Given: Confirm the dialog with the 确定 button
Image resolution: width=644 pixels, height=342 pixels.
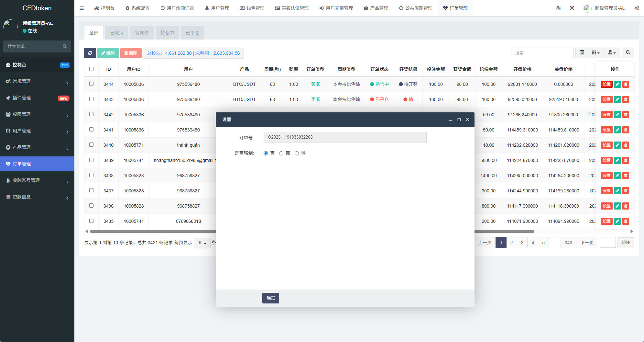Looking at the screenshot, I should click(x=270, y=298).
